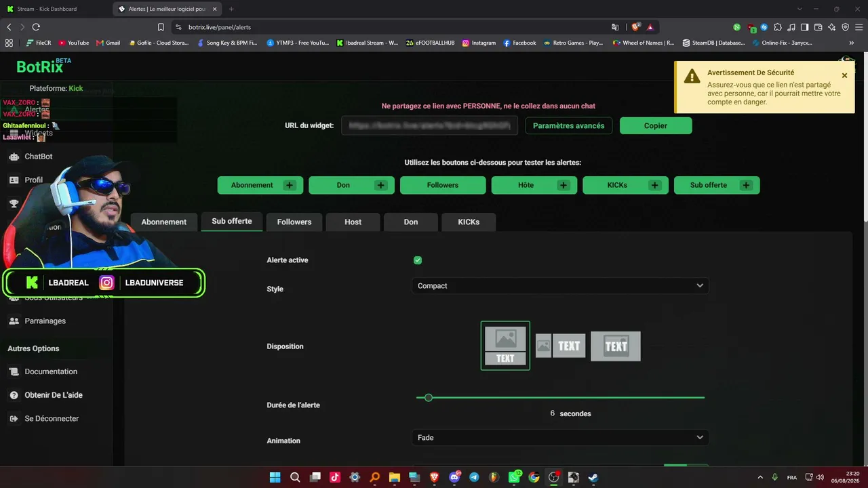The image size is (868, 488).
Task: Show hidden system tray icons
Action: point(759,477)
